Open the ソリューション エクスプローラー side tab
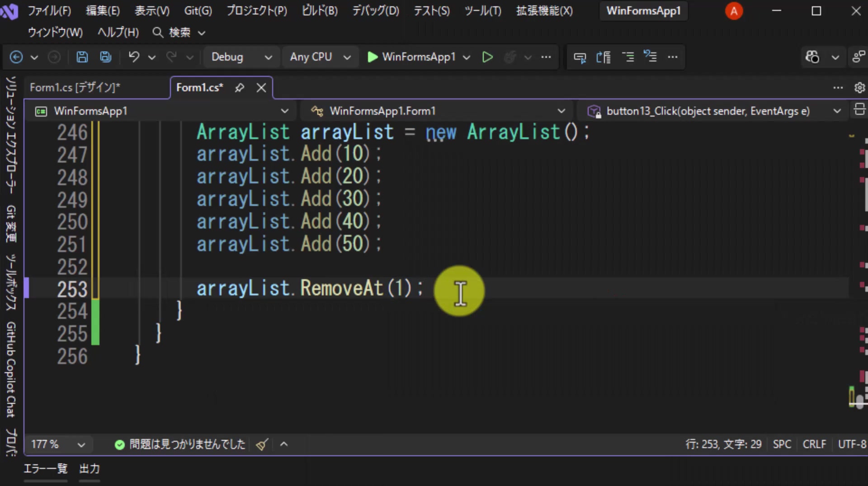The height and width of the screenshot is (486, 868). [11, 135]
